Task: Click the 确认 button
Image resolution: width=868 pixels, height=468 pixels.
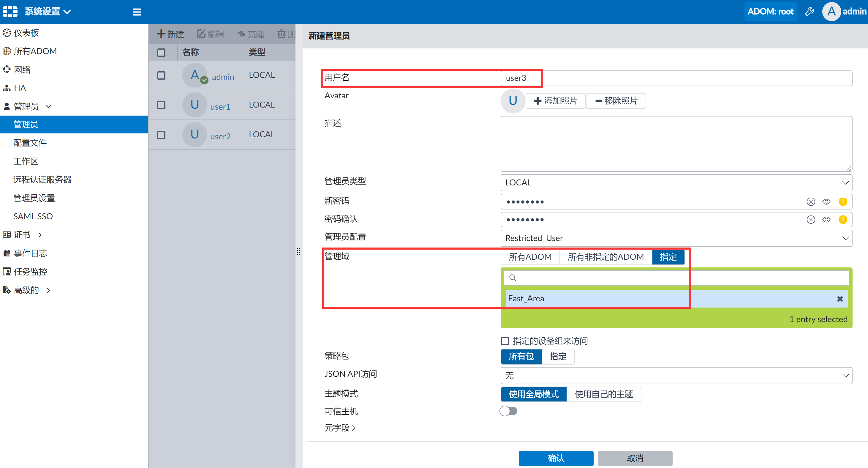Action: point(556,458)
